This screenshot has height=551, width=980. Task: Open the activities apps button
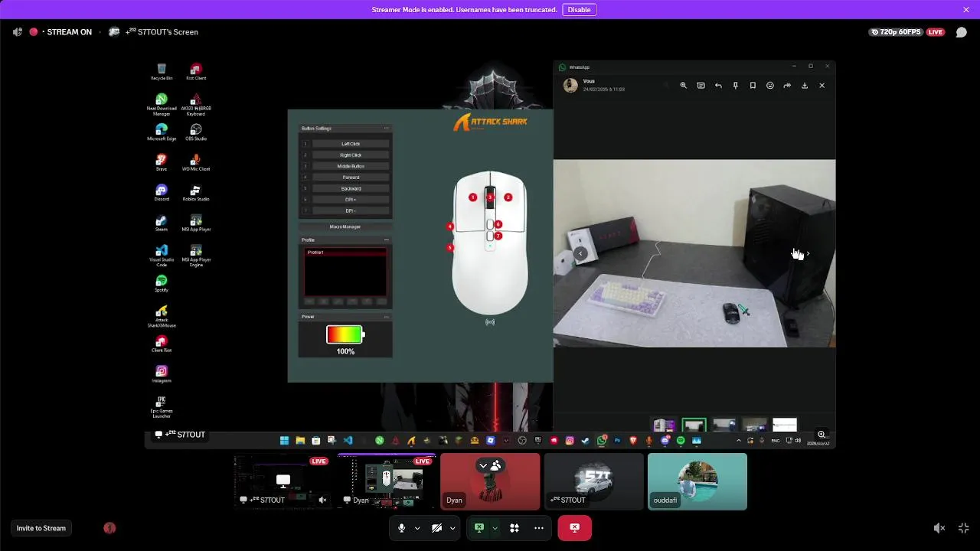pyautogui.click(x=514, y=528)
